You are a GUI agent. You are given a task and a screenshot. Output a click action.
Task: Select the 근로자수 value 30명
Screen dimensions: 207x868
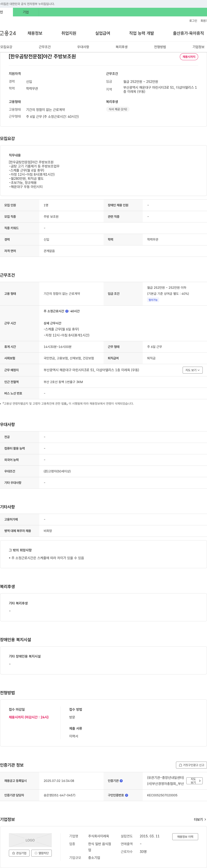tap(143, 852)
